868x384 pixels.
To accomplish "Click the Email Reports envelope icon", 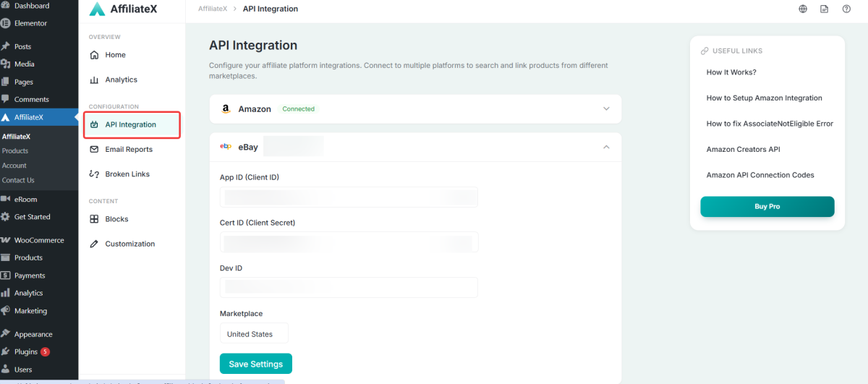I will tap(94, 150).
